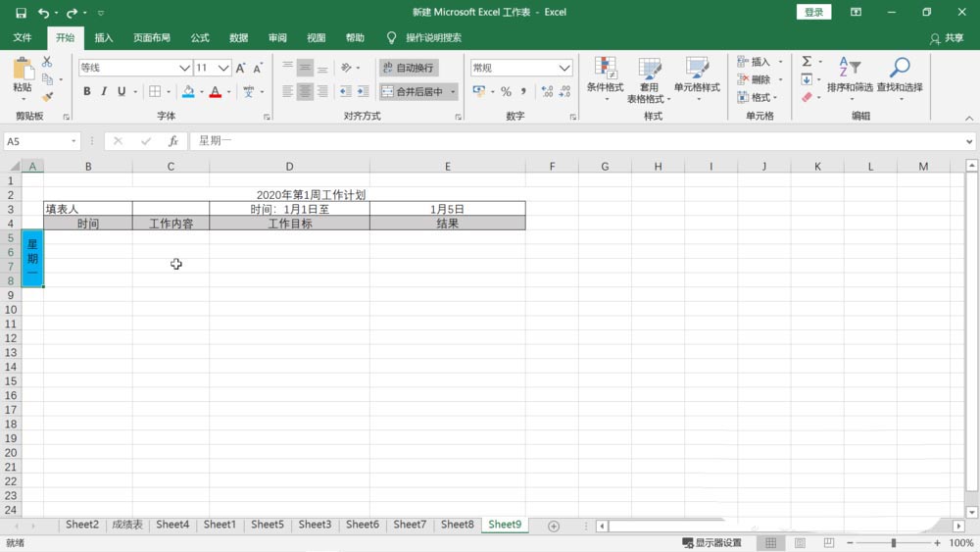Click the 共享 (Share) button
The image size is (980, 552).
947,38
